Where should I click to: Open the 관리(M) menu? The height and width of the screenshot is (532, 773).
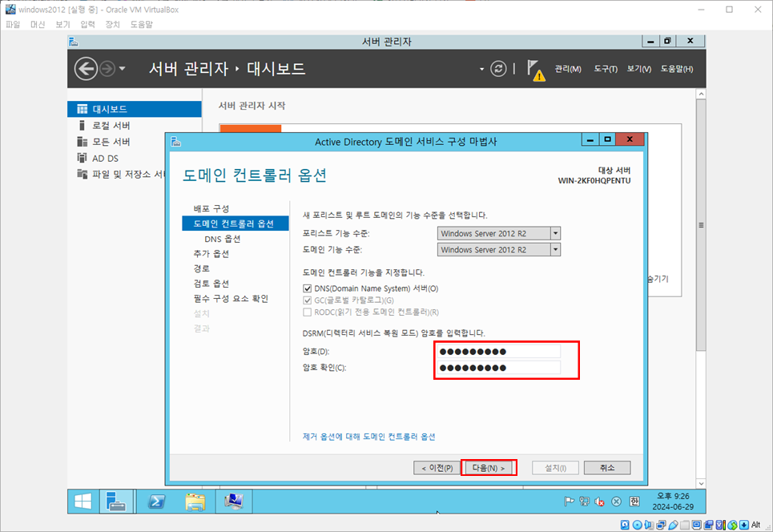[568, 69]
